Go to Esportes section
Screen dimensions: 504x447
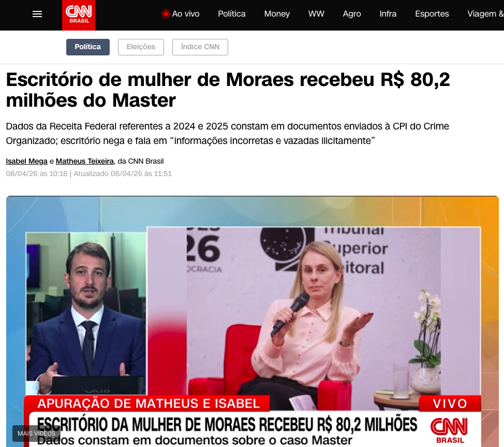point(432,14)
